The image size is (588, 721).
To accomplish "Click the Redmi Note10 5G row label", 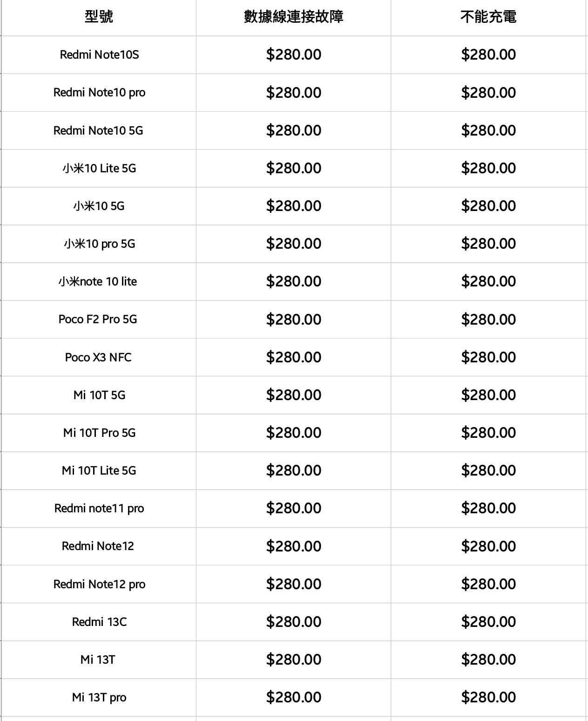I will point(98,130).
